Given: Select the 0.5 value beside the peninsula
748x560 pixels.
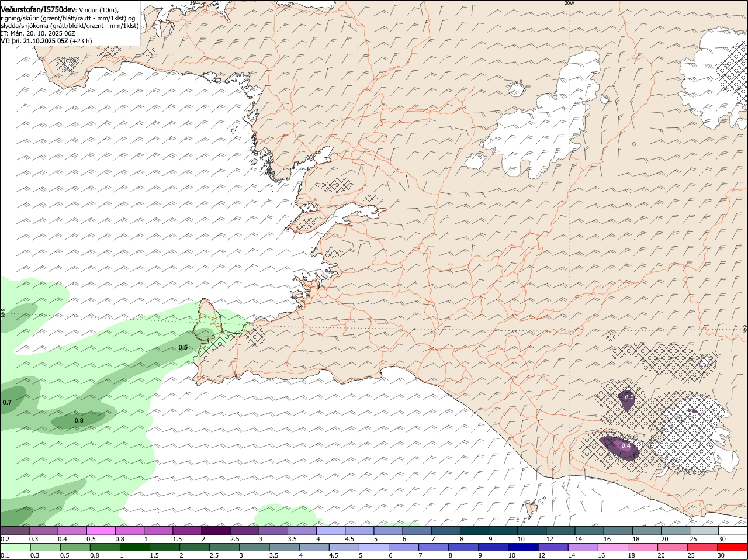Looking at the screenshot, I should click(x=183, y=347).
